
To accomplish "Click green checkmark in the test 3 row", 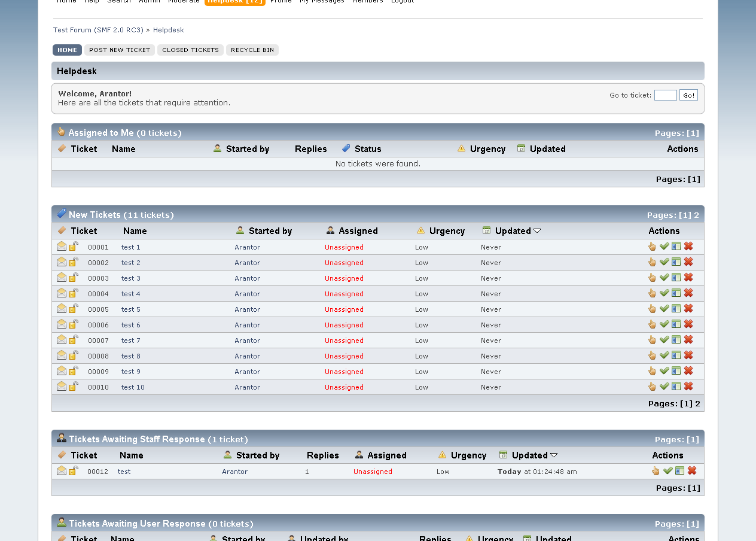I will [x=664, y=277].
